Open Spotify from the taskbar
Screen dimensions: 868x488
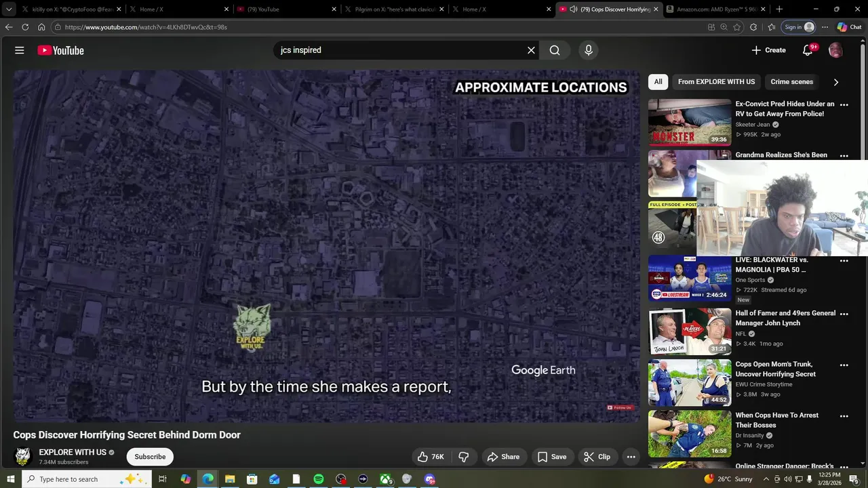click(x=319, y=479)
